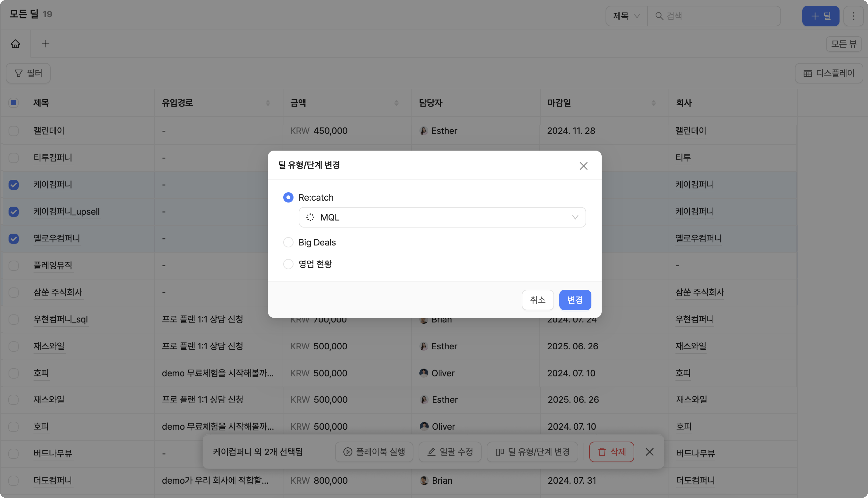Screen dimensions: 868x498
Task: Open the 제목 search field dropdown
Action: coord(626,16)
